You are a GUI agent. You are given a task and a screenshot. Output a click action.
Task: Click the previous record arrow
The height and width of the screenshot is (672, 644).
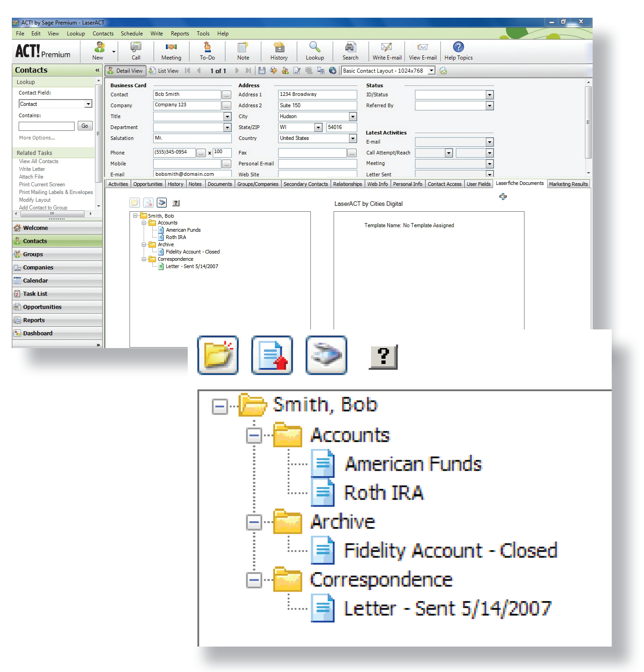point(199,70)
